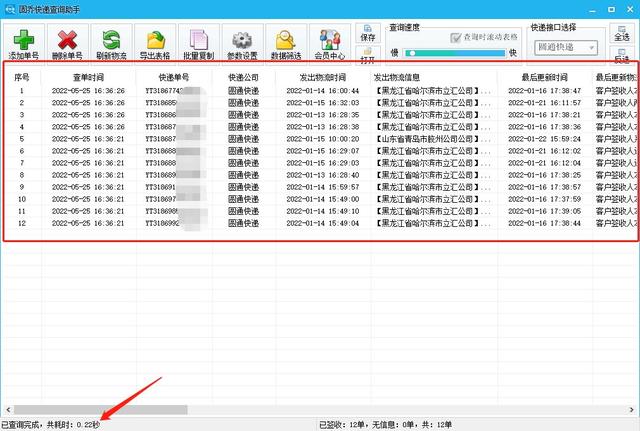Click 2022-01-21 16:11:57 last update cell
This screenshot has width=640, height=431.
tap(544, 102)
